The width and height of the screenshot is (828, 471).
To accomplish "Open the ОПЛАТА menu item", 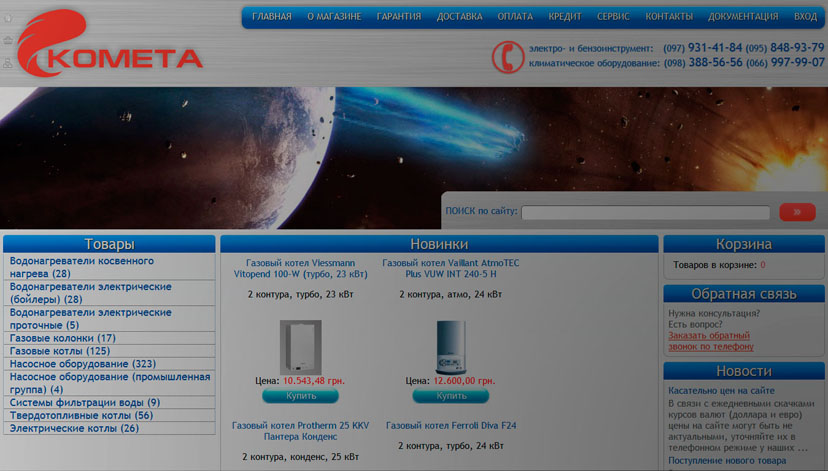I will coord(515,17).
